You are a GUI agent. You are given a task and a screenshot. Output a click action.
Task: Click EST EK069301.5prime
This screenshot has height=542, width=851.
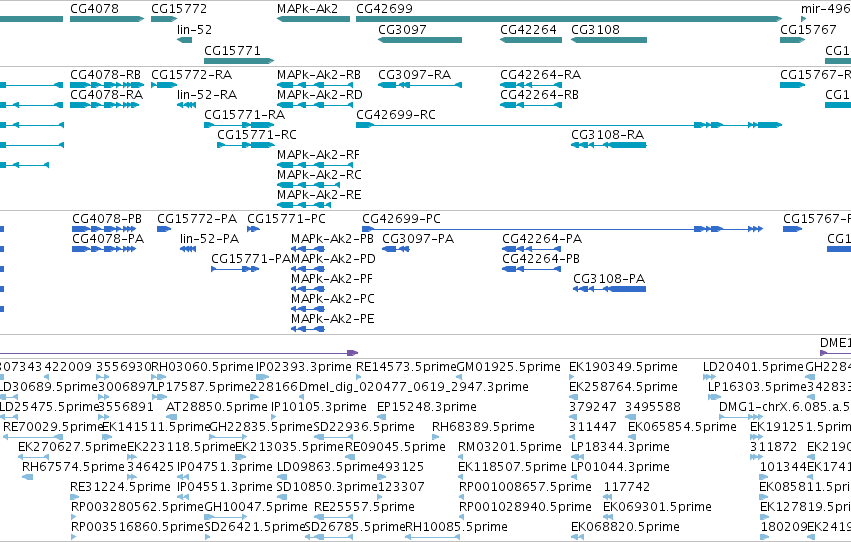pos(657,508)
